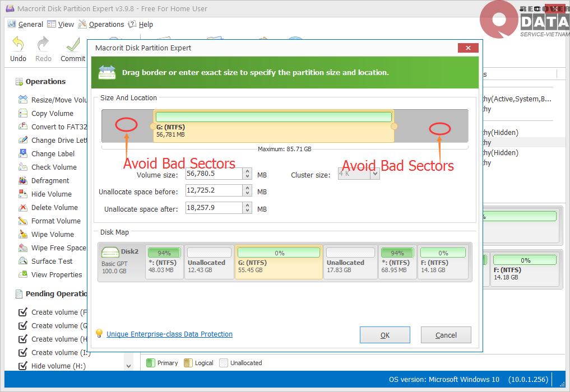Run Check Volume from sidebar icon
570x392 pixels.
(23, 167)
